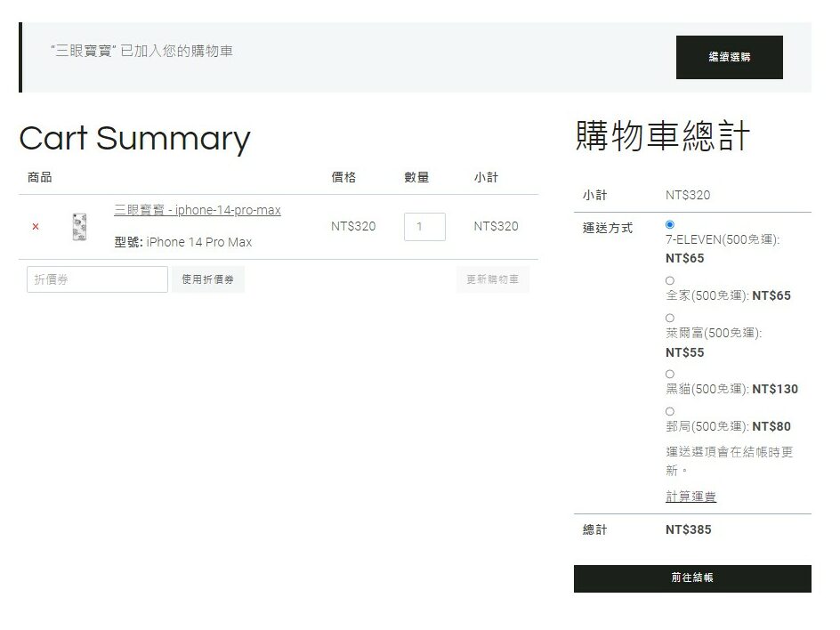The height and width of the screenshot is (630, 840).
Task: Click the 7-ELEVEN(500免運) label text
Action: pos(722,240)
